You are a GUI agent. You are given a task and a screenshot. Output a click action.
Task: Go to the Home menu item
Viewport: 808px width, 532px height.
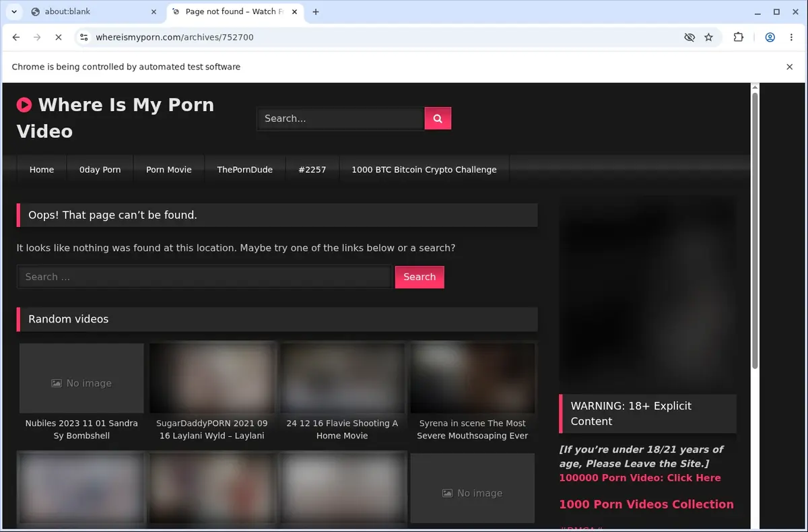point(42,170)
